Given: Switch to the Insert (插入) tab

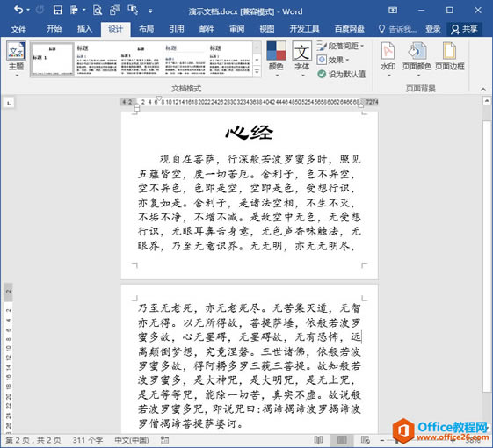Looking at the screenshot, I should (84, 29).
